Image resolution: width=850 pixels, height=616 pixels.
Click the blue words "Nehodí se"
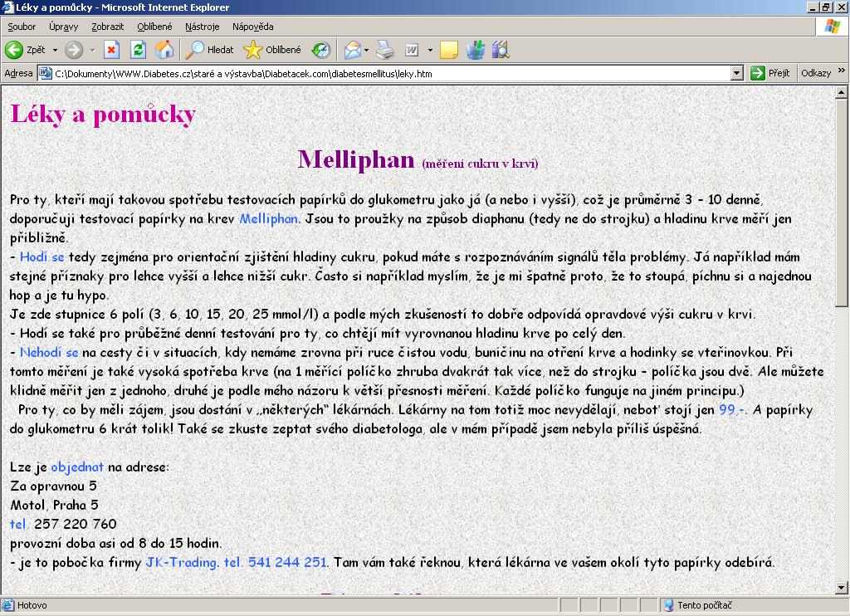pyautogui.click(x=49, y=353)
